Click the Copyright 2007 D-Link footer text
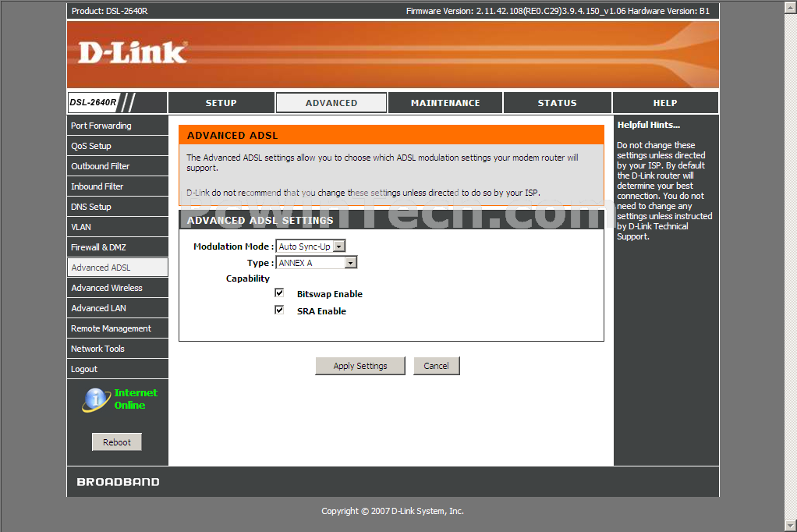 [x=392, y=511]
